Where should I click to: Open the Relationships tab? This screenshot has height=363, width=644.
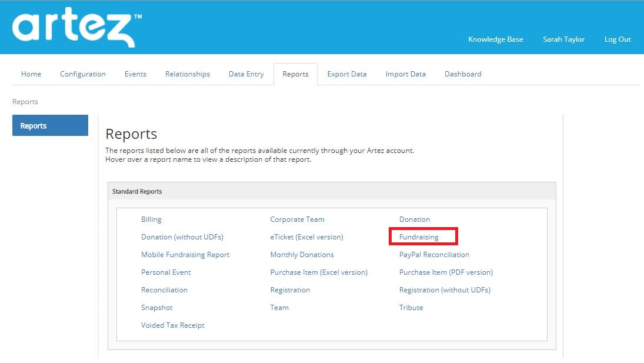coord(187,74)
